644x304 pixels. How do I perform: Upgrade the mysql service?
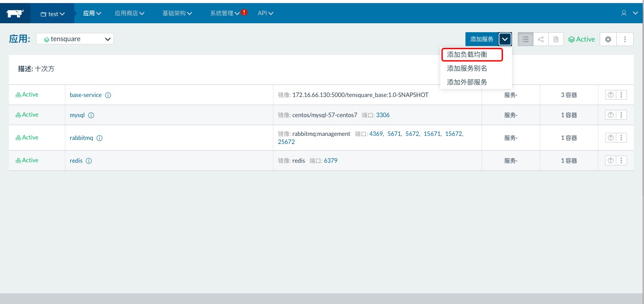point(611,115)
